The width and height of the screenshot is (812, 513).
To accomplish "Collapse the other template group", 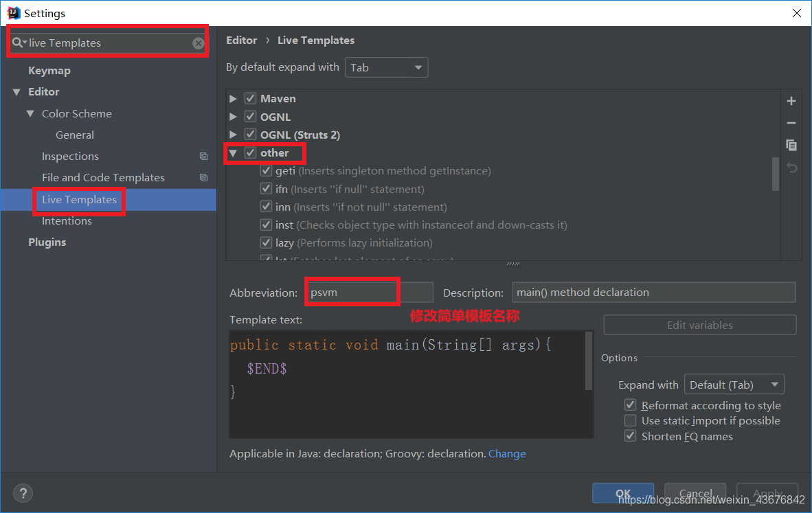I will (x=233, y=153).
